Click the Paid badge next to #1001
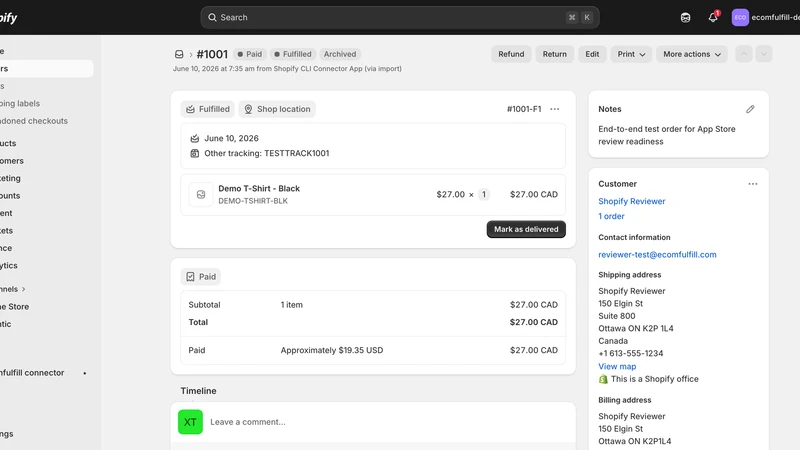This screenshot has height=450, width=800. click(249, 54)
